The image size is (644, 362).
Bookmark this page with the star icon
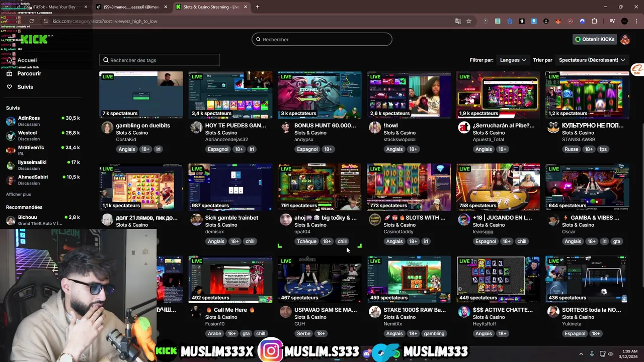[x=469, y=21]
